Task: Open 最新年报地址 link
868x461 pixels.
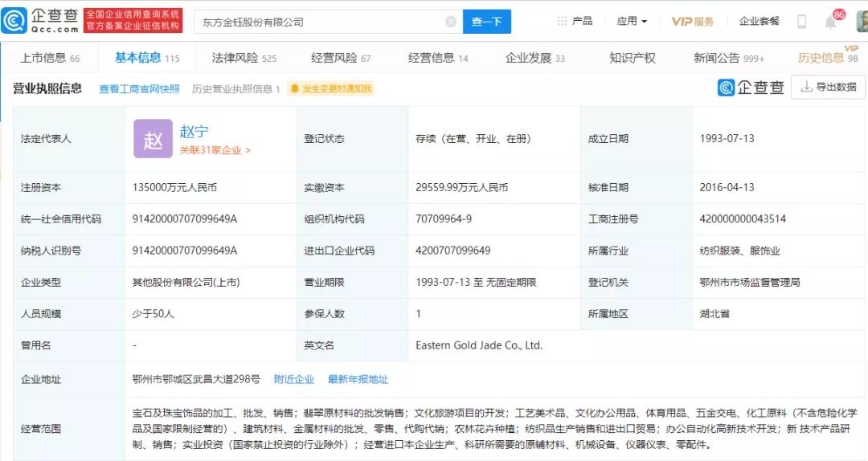Action: pos(358,379)
